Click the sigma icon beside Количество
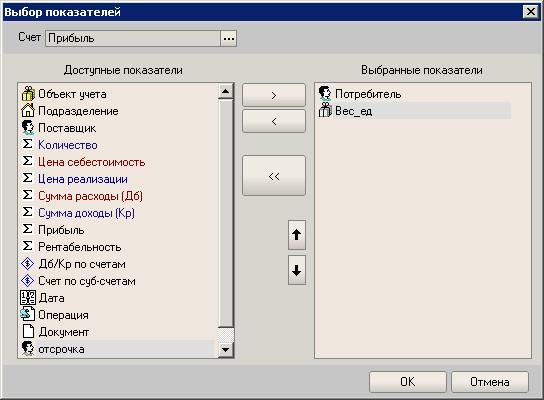The width and height of the screenshot is (544, 400). coord(28,144)
